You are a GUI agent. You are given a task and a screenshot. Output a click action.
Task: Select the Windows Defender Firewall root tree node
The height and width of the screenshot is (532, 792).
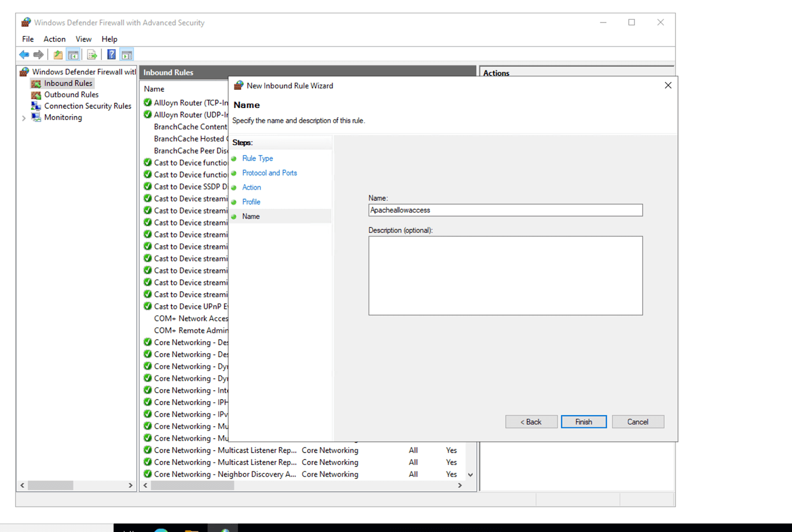tap(84, 72)
